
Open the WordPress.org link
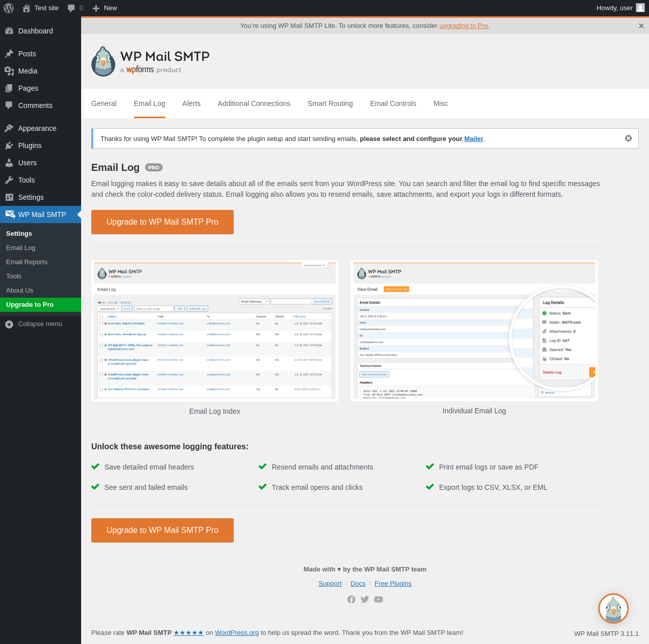(237, 633)
